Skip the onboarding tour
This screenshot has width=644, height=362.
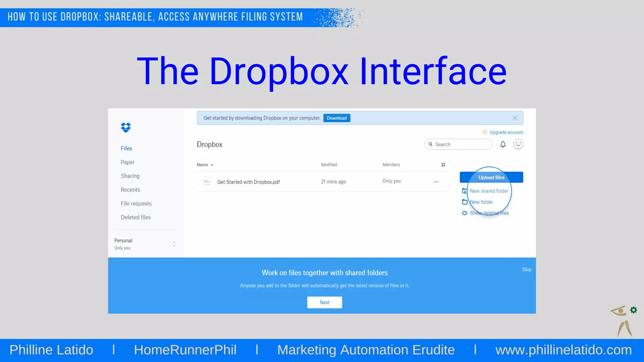(527, 270)
